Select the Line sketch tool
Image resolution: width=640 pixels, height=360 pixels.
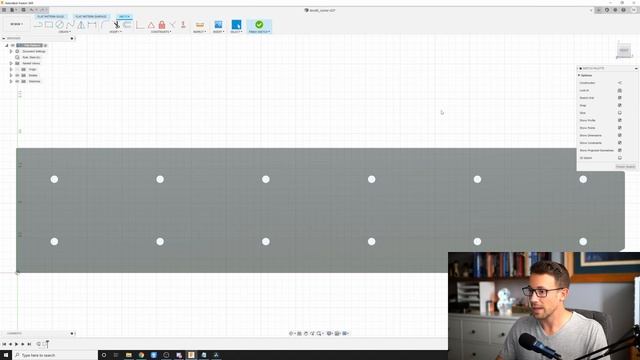click(38, 25)
